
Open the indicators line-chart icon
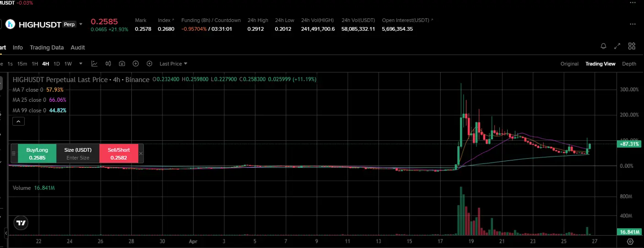click(x=94, y=64)
